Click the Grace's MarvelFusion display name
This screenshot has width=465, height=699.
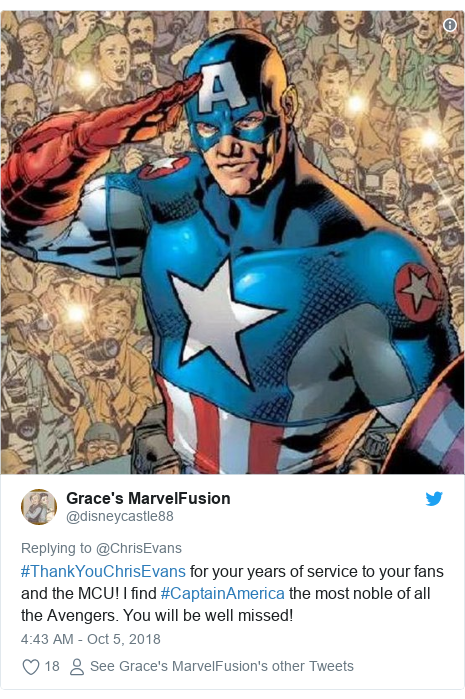[x=148, y=498]
